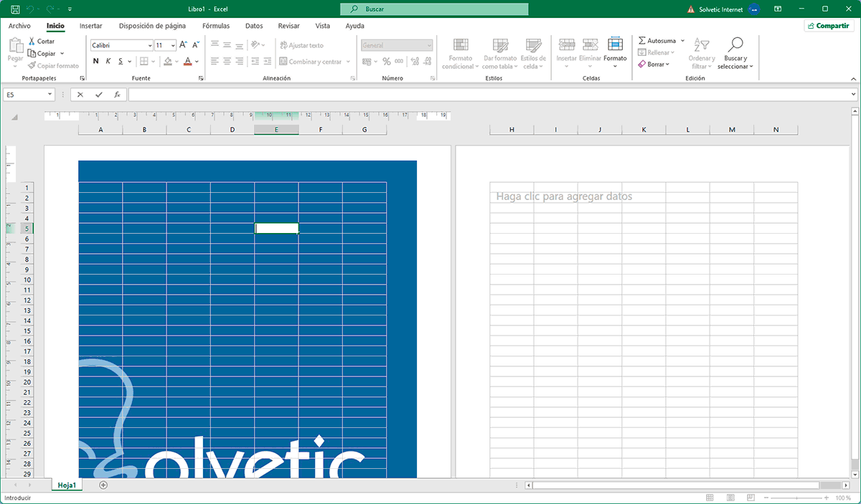Click the font color A icon
This screenshot has width=861, height=504.
187,62
